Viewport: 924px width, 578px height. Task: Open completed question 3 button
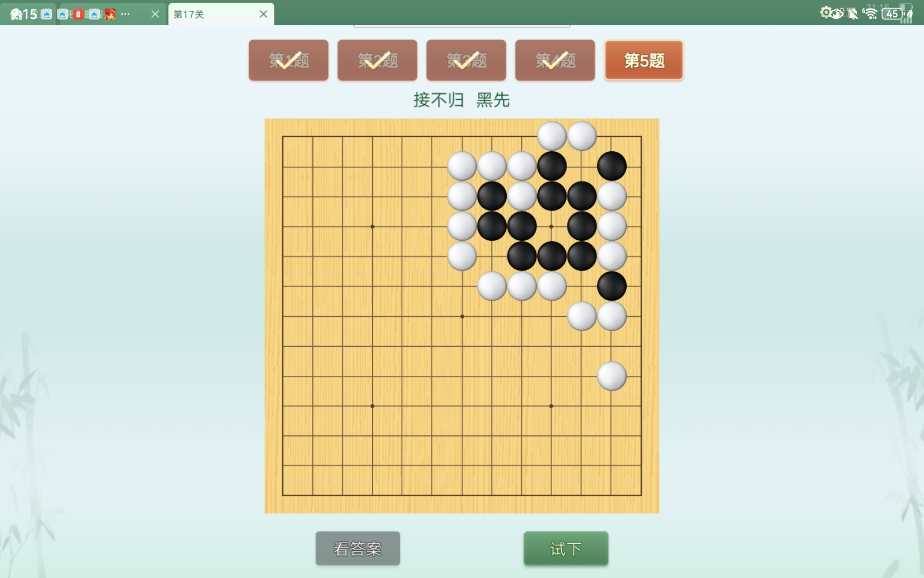tap(466, 60)
